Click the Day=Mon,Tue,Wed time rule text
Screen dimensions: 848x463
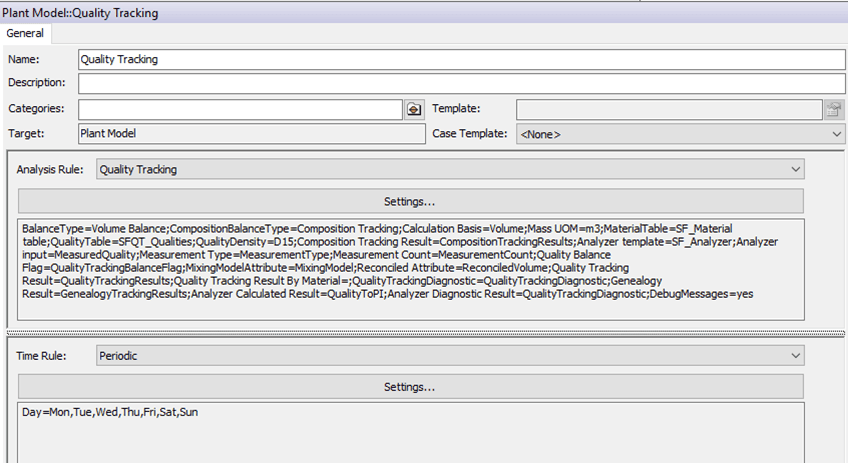coord(110,412)
